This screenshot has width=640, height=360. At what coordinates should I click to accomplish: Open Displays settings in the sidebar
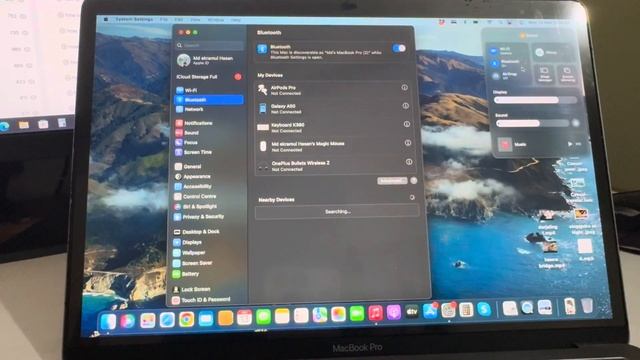pyautogui.click(x=209, y=242)
